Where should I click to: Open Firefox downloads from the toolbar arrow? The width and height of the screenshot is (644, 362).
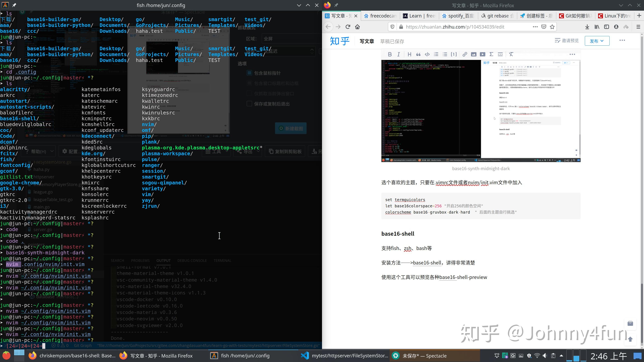click(x=587, y=27)
